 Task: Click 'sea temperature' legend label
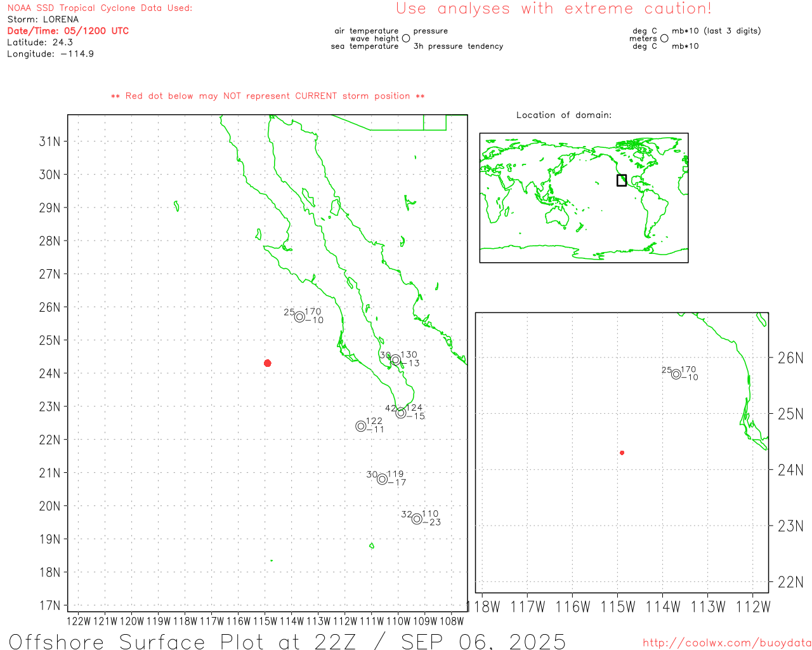click(365, 46)
